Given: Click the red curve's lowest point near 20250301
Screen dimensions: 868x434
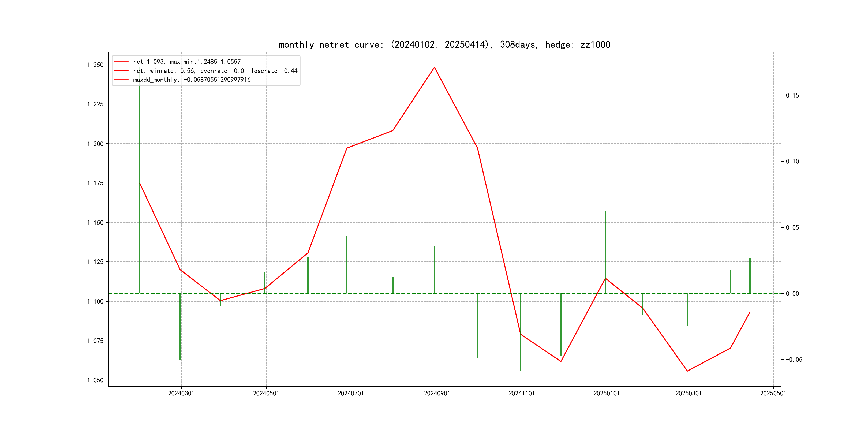Looking at the screenshot, I should coord(687,371).
